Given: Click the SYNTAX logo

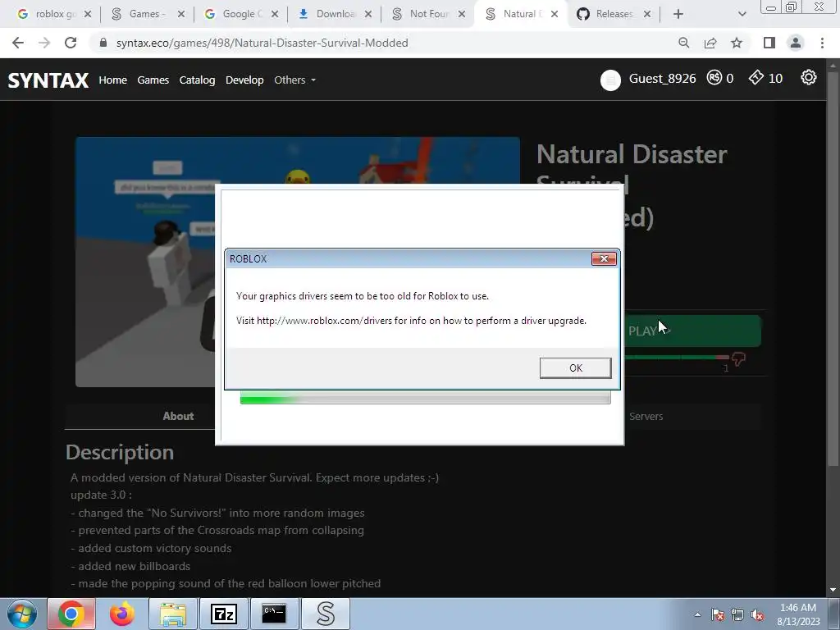Looking at the screenshot, I should (x=48, y=80).
